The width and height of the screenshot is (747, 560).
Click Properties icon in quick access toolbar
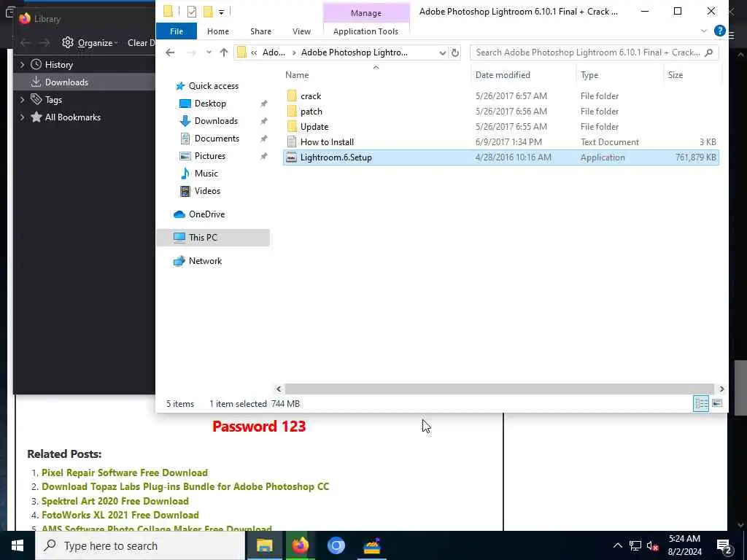192,12
